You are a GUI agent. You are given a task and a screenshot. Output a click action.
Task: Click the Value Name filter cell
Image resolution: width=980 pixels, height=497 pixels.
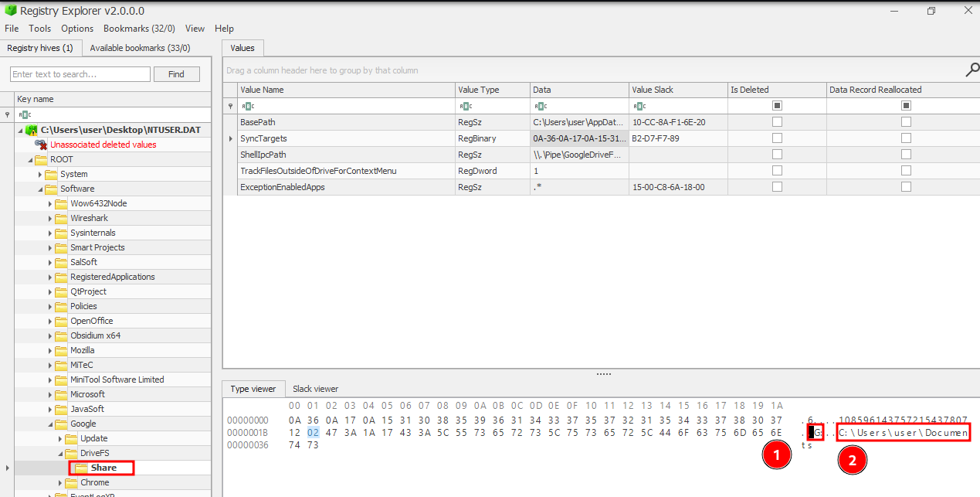(347, 106)
